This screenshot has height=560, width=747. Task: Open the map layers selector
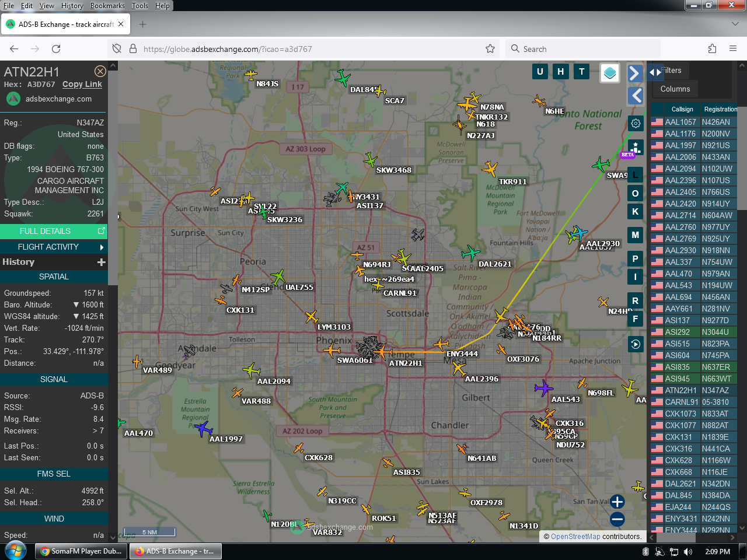(610, 73)
